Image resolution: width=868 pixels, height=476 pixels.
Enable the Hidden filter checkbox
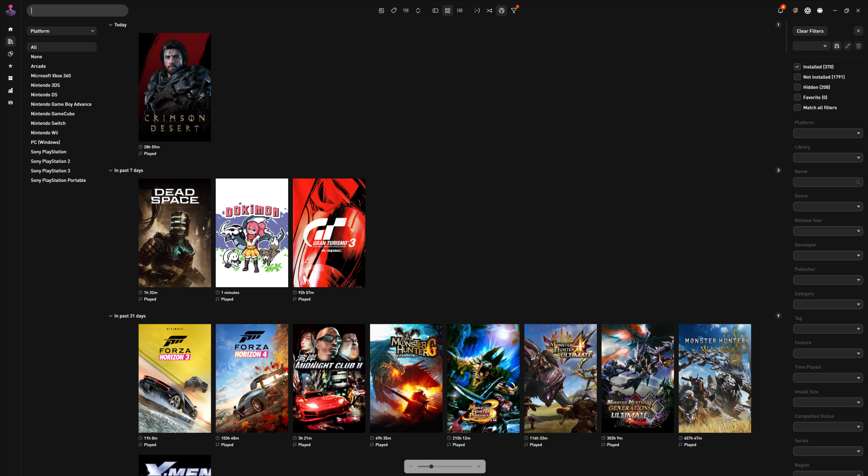click(797, 87)
